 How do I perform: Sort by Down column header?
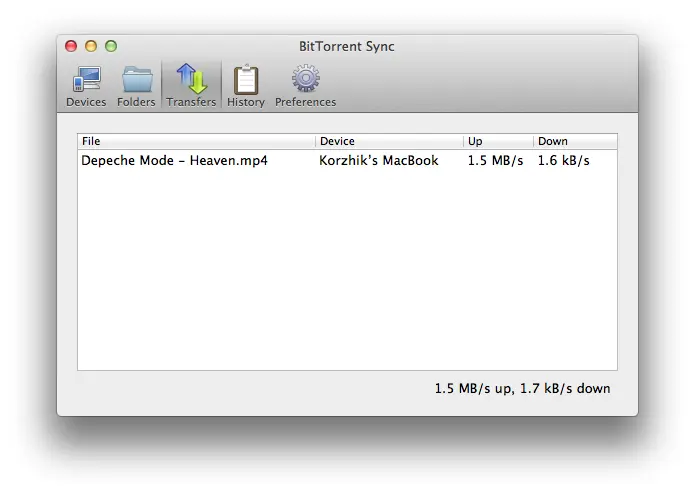coord(575,141)
